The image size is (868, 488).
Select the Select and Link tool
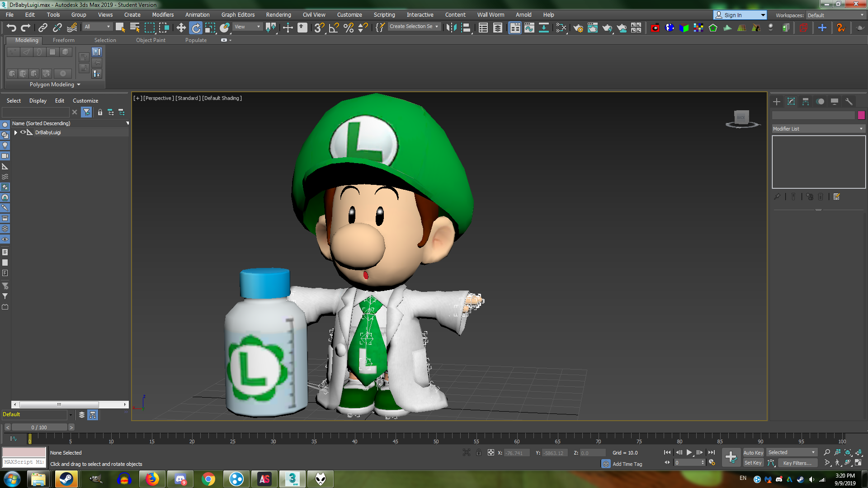pyautogui.click(x=43, y=28)
